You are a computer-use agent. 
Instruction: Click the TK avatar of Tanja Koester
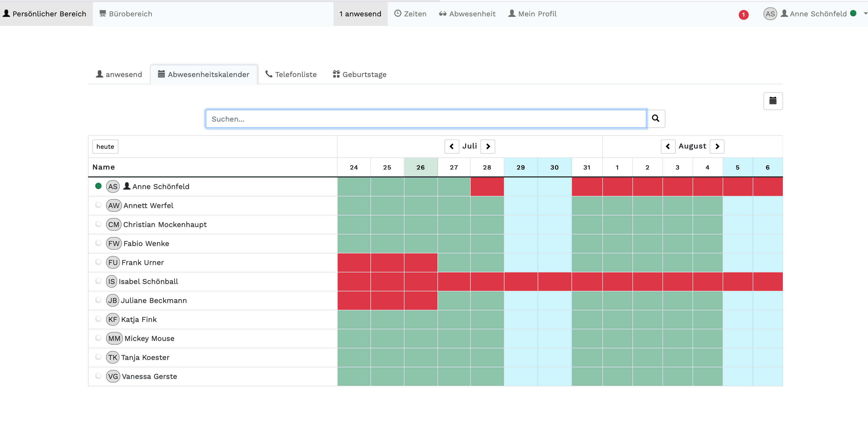pos(113,358)
